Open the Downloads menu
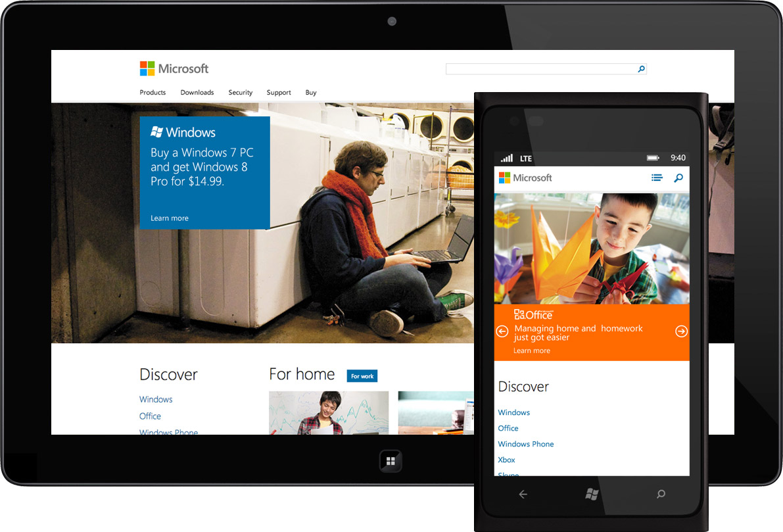 point(197,93)
